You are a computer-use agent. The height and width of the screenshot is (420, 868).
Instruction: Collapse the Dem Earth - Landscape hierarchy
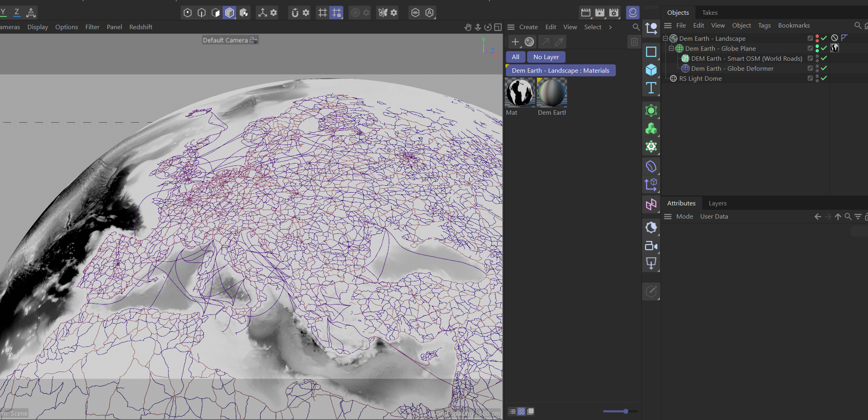tap(665, 38)
